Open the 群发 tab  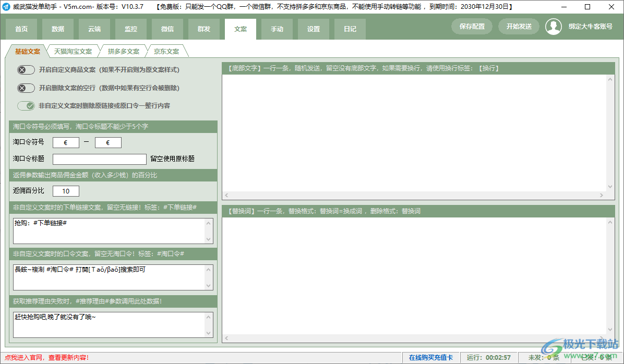(x=204, y=29)
